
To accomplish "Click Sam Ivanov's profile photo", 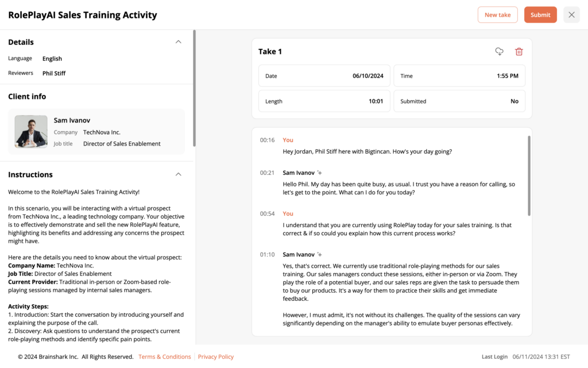I will click(31, 132).
